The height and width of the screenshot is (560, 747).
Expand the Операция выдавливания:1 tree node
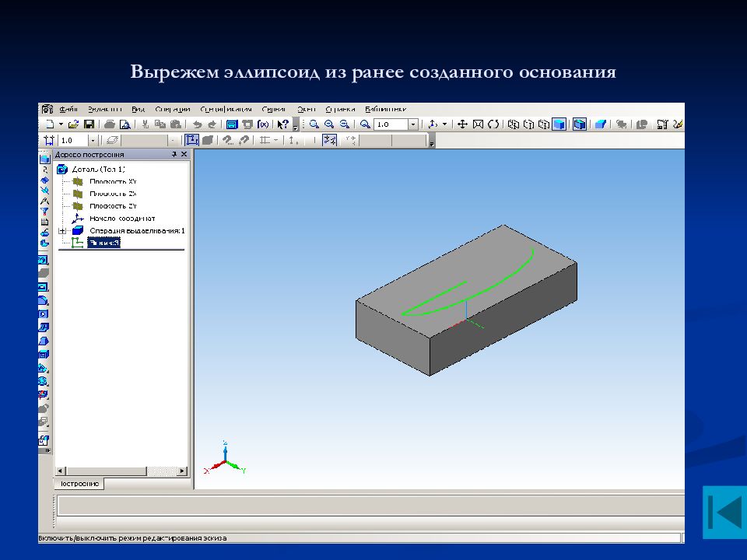[x=62, y=231]
